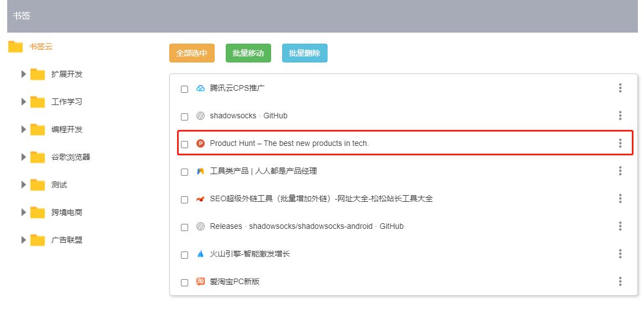Expand the 扩展开发 folder arrow
This screenshot has height=309, width=644.
23,74
